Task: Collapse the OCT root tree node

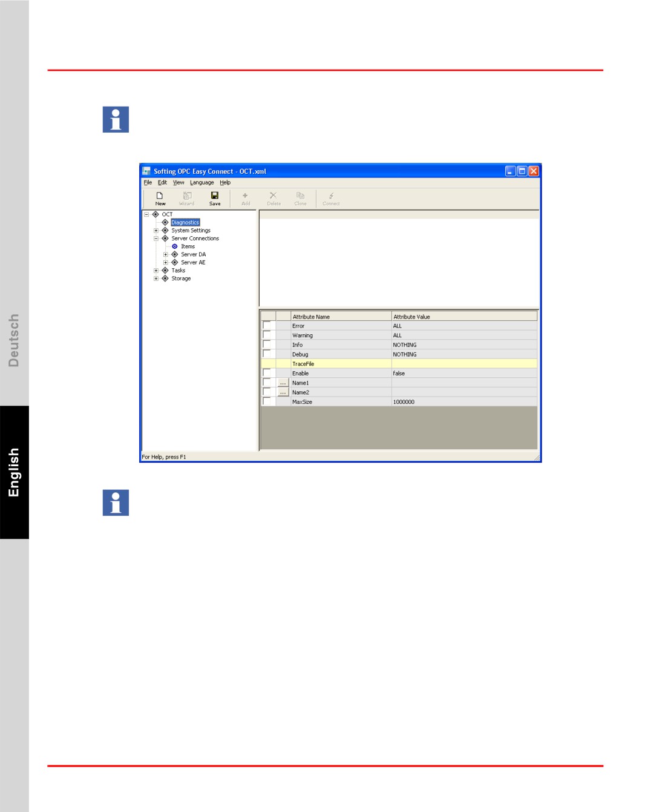Action: [146, 214]
